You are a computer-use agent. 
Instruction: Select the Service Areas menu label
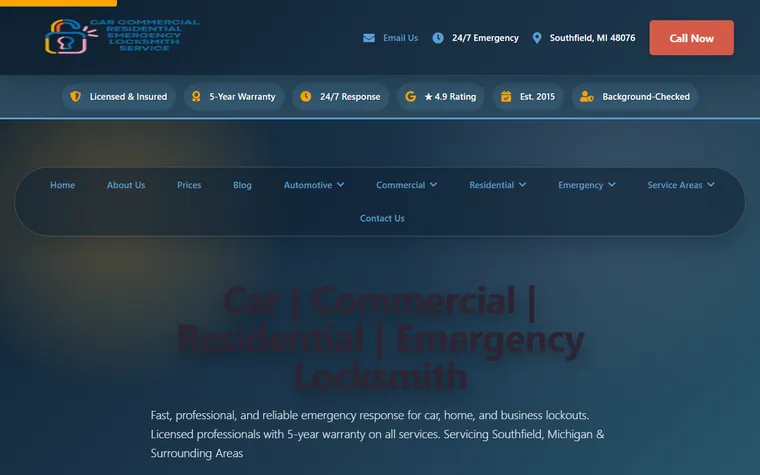tap(675, 185)
